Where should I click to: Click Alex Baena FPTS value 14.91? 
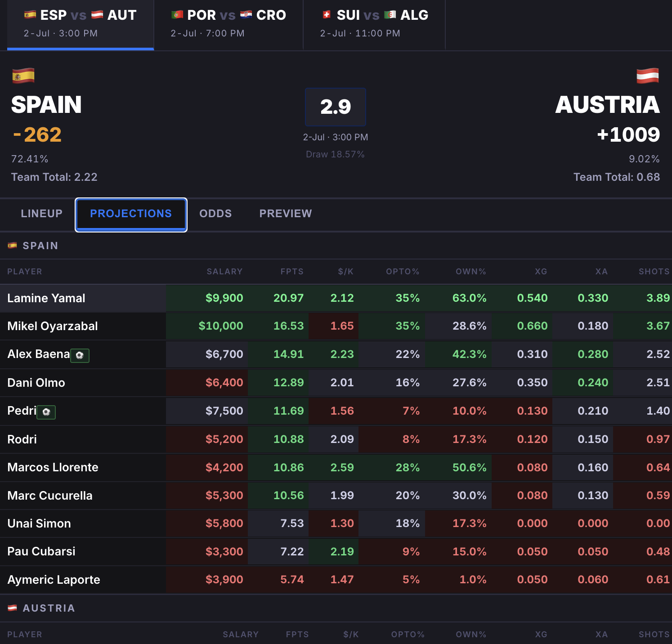289,354
